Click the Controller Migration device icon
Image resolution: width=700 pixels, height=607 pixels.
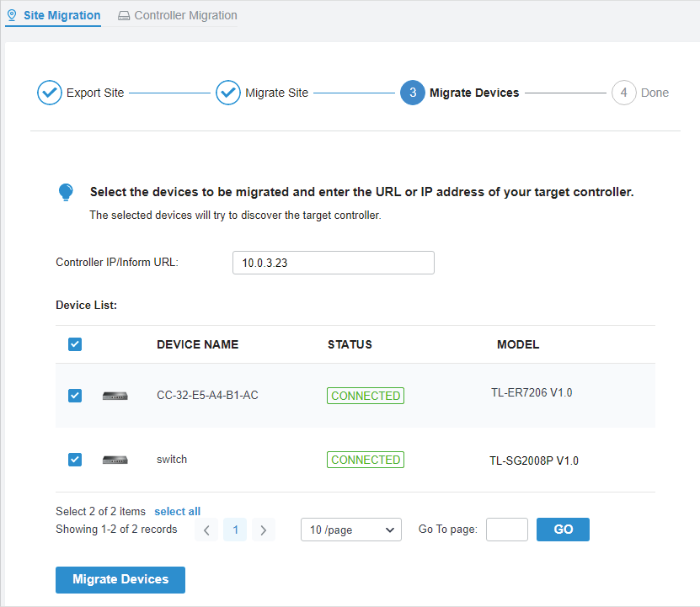(124, 16)
